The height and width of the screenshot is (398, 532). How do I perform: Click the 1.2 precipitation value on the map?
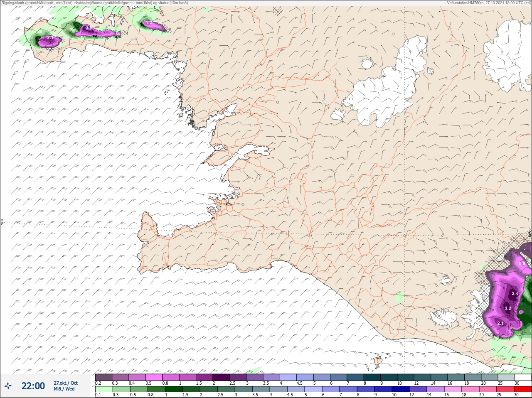coord(148,23)
